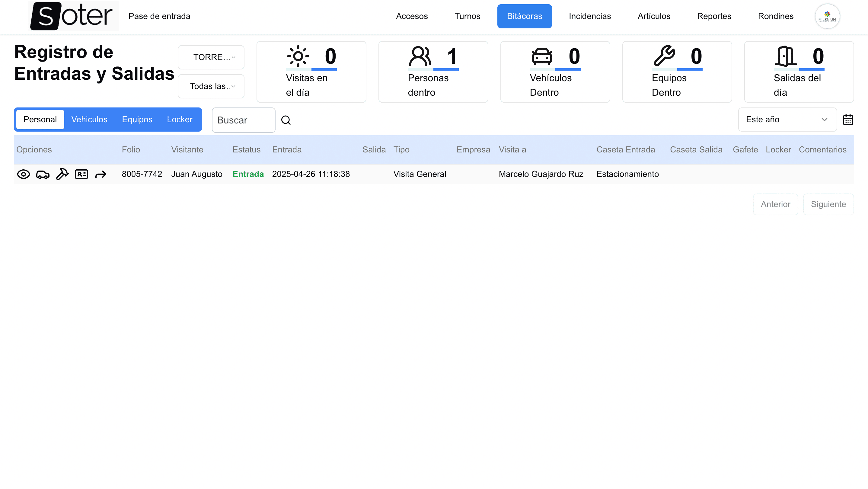Click the car icon for Juan Augusto

click(43, 174)
